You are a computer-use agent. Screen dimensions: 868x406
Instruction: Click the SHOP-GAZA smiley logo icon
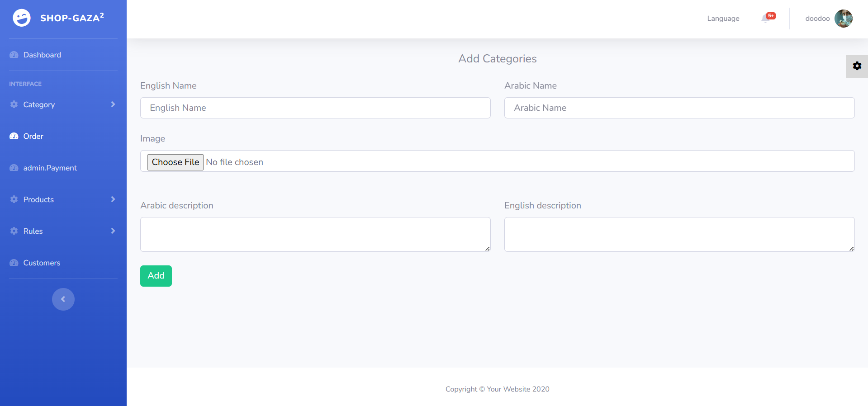point(22,18)
